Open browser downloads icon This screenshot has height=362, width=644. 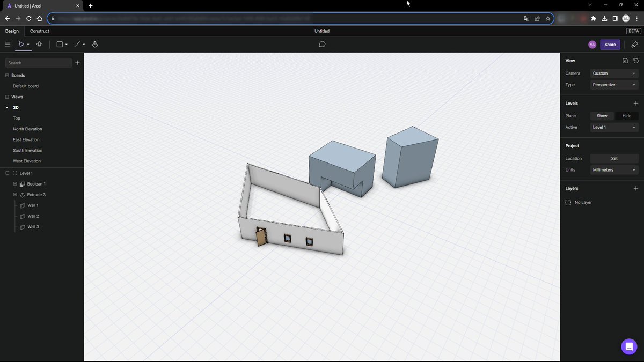point(604,18)
